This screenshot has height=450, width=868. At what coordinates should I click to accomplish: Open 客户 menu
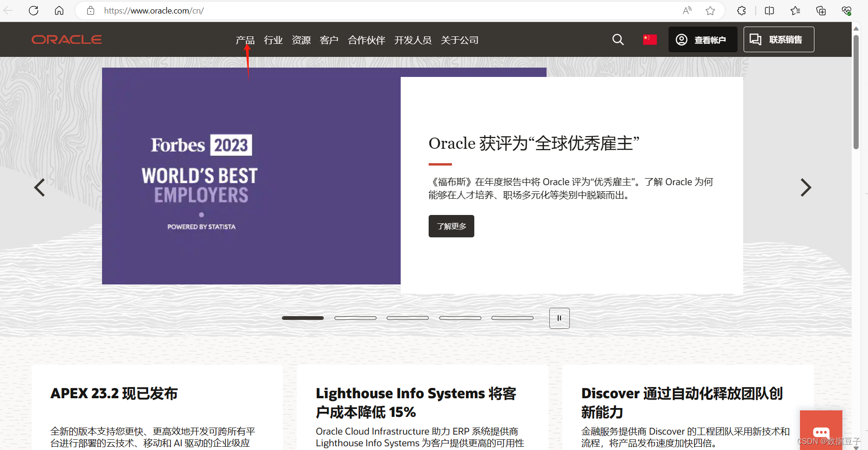point(329,40)
